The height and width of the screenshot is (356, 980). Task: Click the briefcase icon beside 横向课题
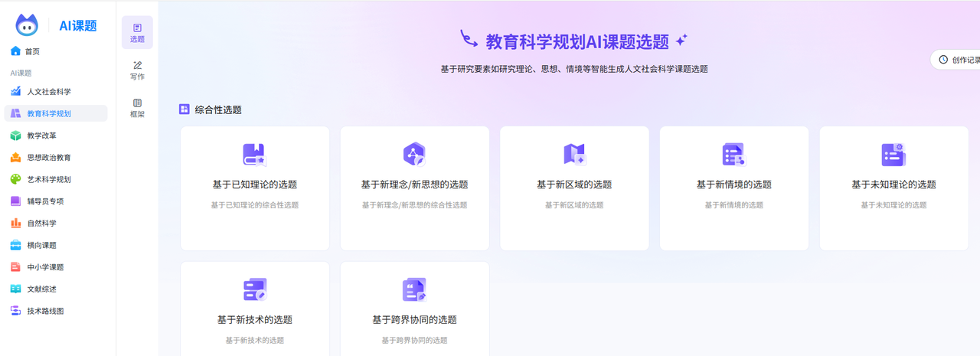coord(15,245)
